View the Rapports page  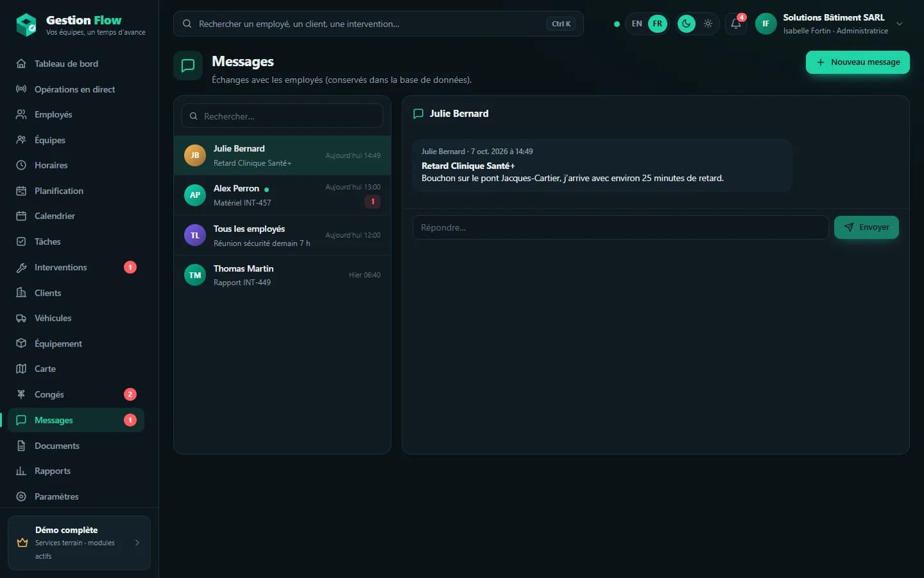[x=76, y=471]
